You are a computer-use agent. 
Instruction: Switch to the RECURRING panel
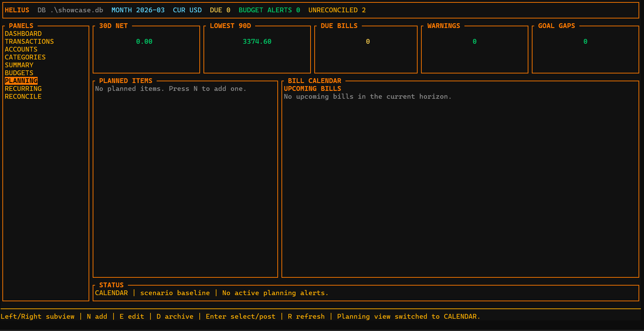click(x=23, y=88)
